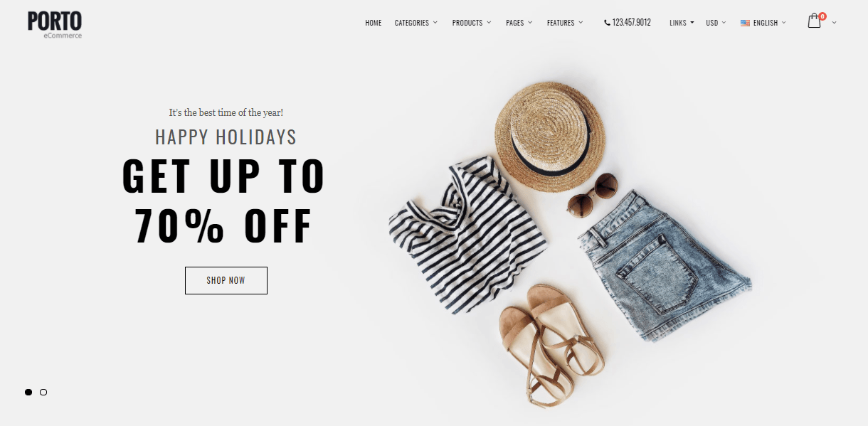Image resolution: width=868 pixels, height=426 pixels.
Task: Click the Get Up To 70% Off headline
Action: point(223,200)
